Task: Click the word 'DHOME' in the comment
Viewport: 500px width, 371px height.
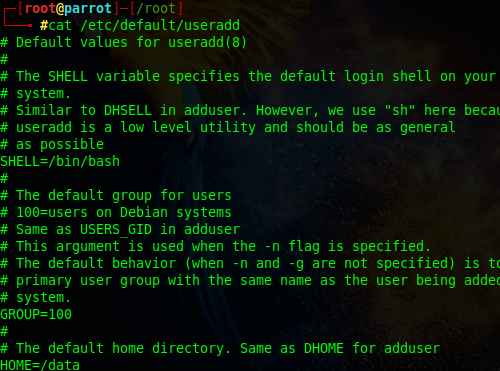Action: coord(324,348)
